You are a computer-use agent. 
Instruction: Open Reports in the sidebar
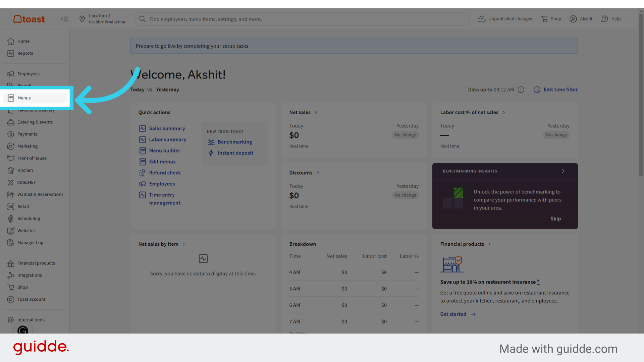click(x=35, y=53)
